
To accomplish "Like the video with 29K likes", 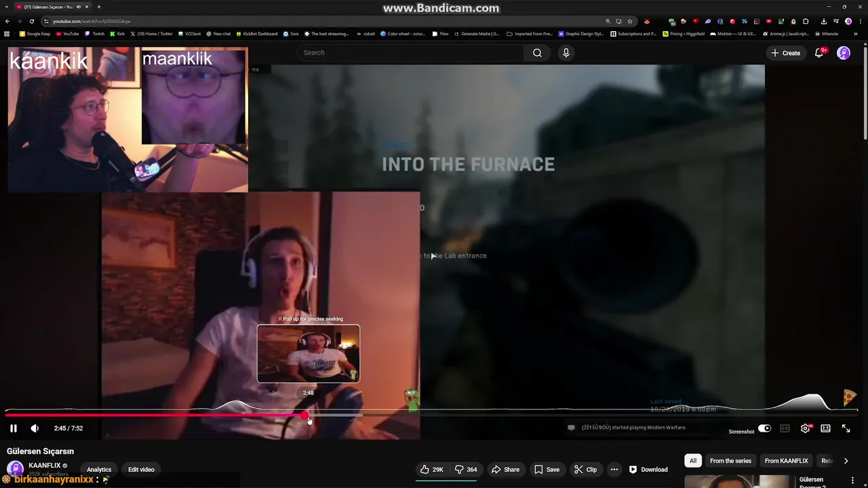I will click(431, 469).
